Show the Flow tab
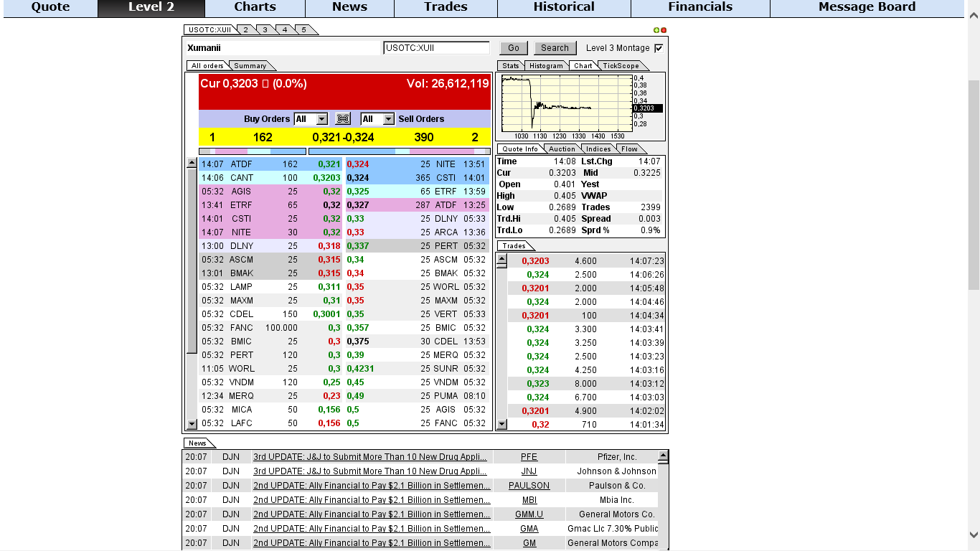Viewport: 980px width, 551px height. pyautogui.click(x=629, y=149)
